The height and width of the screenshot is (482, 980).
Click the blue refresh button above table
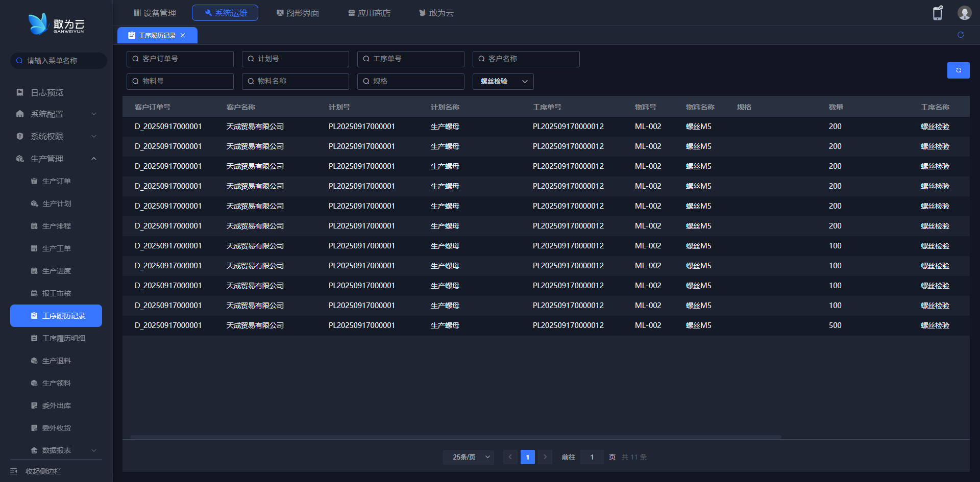958,70
